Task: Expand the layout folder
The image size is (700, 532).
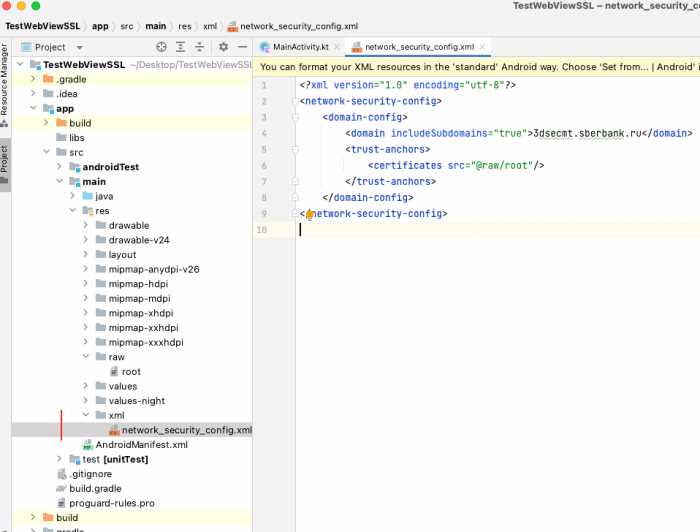Action: point(85,254)
